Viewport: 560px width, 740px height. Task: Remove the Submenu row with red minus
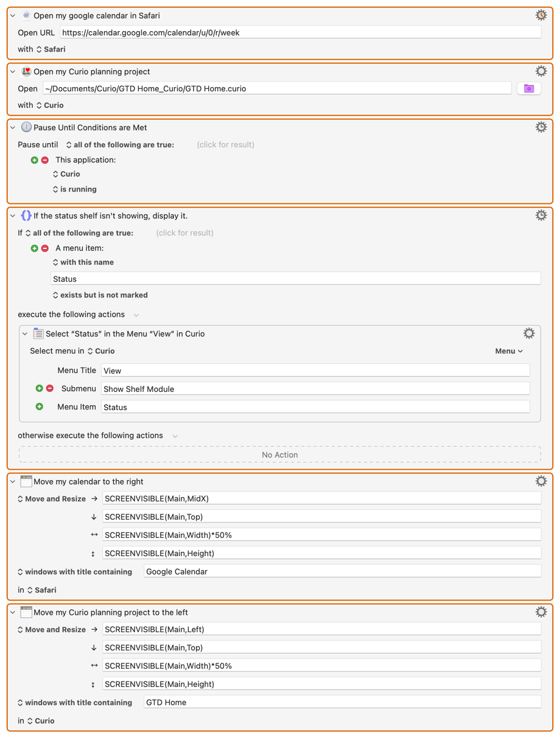50,388
